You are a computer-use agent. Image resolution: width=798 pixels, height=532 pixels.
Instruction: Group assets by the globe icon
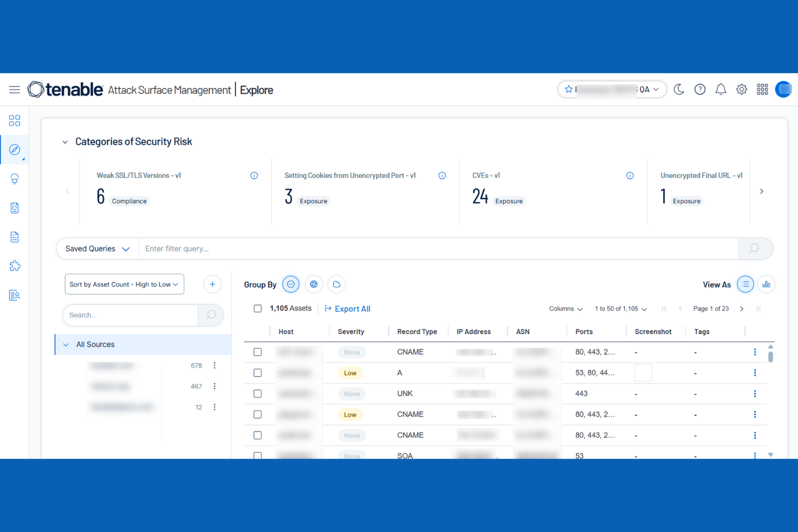pos(314,284)
